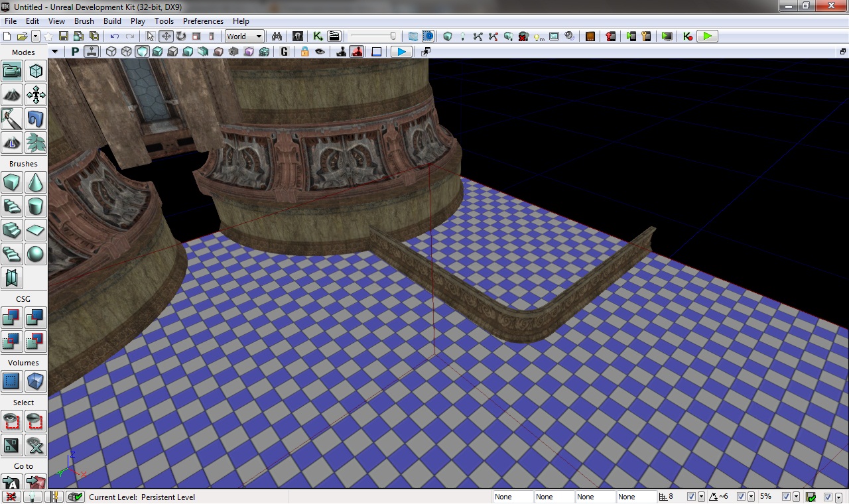This screenshot has width=849, height=504.
Task: Switch to Geometry mode tool
Action: [36, 71]
